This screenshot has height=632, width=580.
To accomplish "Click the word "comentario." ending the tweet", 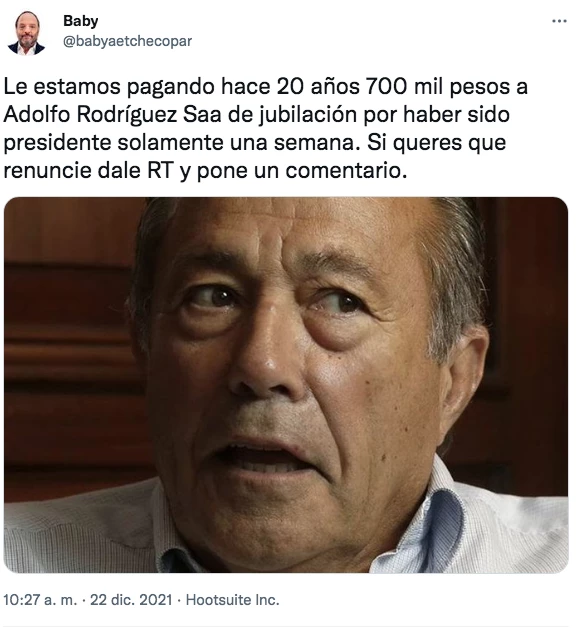I will (x=346, y=170).
